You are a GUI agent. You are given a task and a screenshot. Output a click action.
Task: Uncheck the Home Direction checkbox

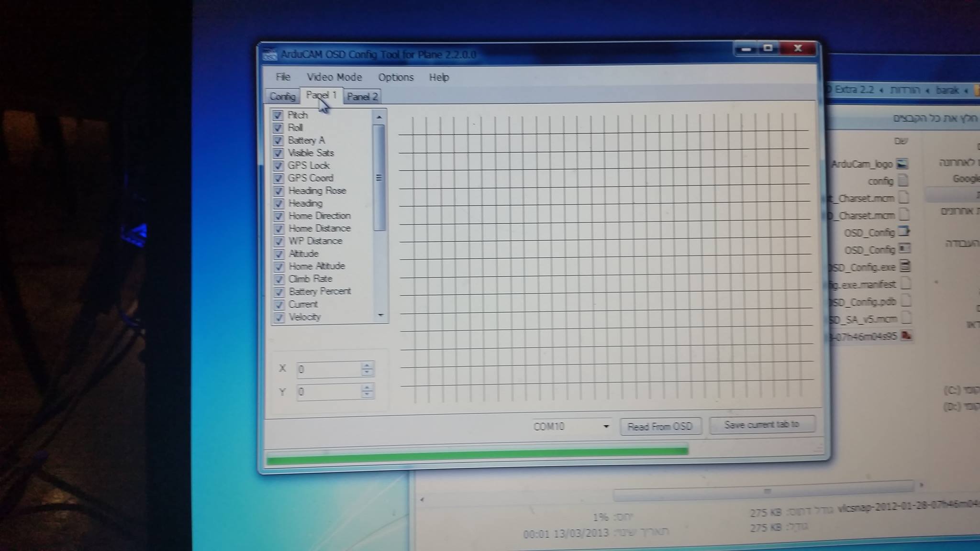278,216
